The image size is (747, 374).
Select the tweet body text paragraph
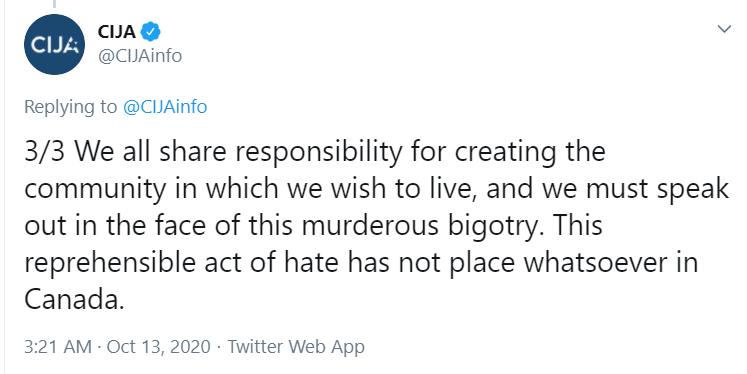pyautogui.click(x=376, y=226)
